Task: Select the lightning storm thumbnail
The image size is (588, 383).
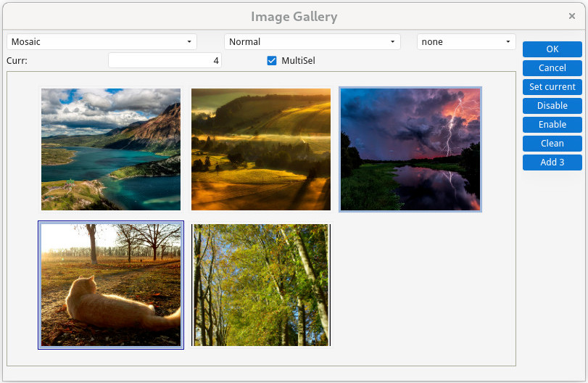Action: (x=410, y=149)
